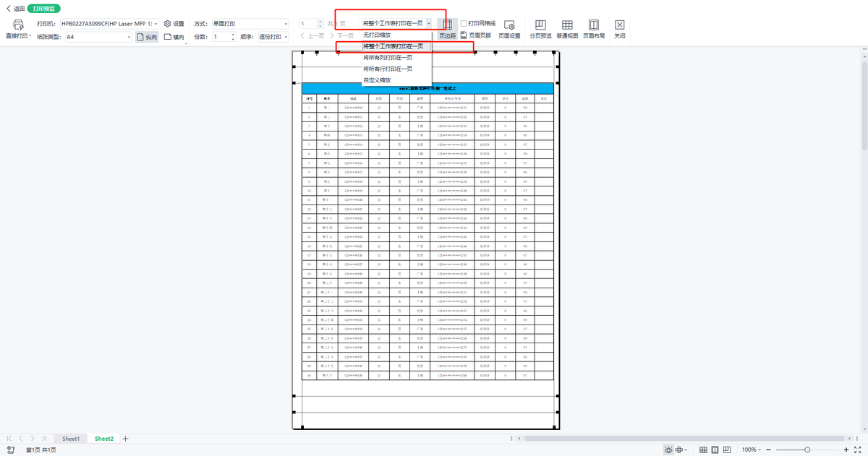Choose 自定义缩放 custom scaling option
This screenshot has width=868, height=456.
(x=396, y=80)
